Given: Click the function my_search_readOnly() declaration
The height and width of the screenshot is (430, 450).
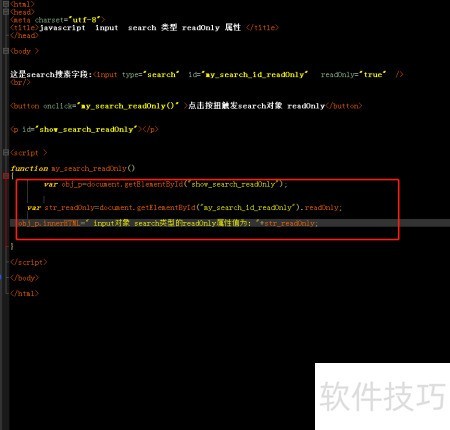Looking at the screenshot, I should click(73, 168).
